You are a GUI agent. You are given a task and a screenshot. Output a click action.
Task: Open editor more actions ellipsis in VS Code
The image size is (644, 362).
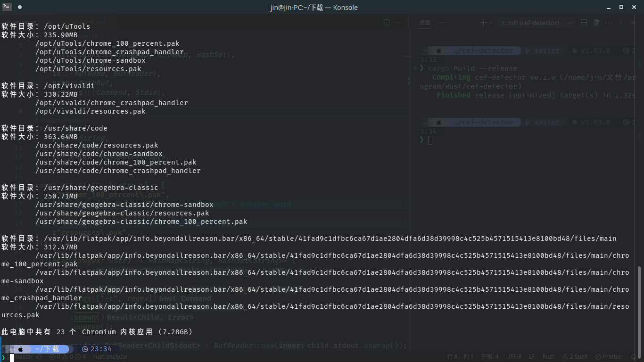coord(399,23)
